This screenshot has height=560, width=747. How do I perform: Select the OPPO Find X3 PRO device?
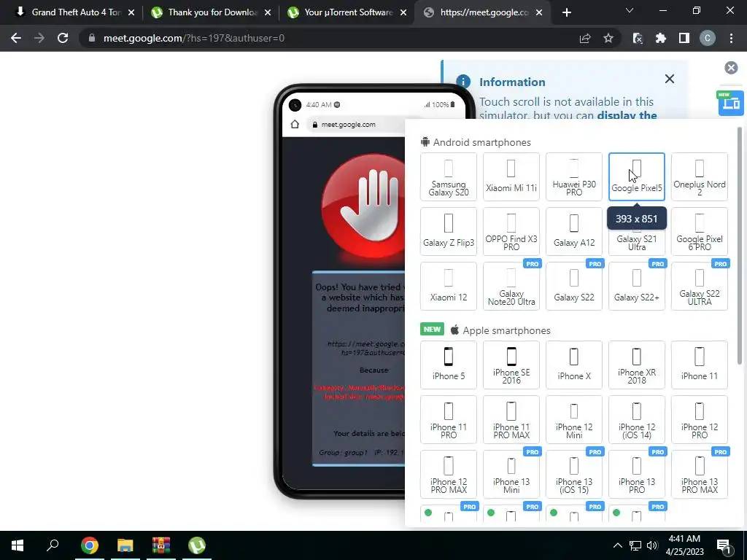(x=511, y=231)
